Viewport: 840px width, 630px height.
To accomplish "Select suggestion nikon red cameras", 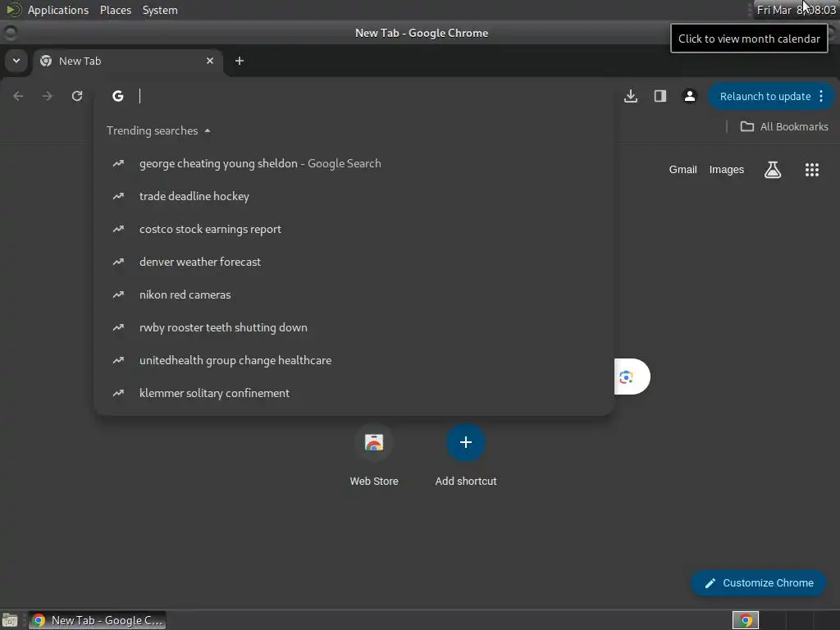I will point(354,294).
